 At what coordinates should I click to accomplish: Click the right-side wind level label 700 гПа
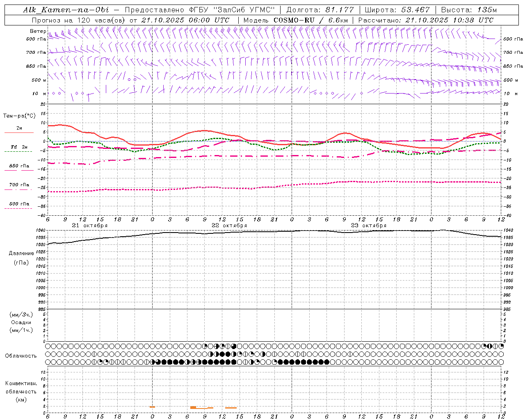tap(513, 52)
